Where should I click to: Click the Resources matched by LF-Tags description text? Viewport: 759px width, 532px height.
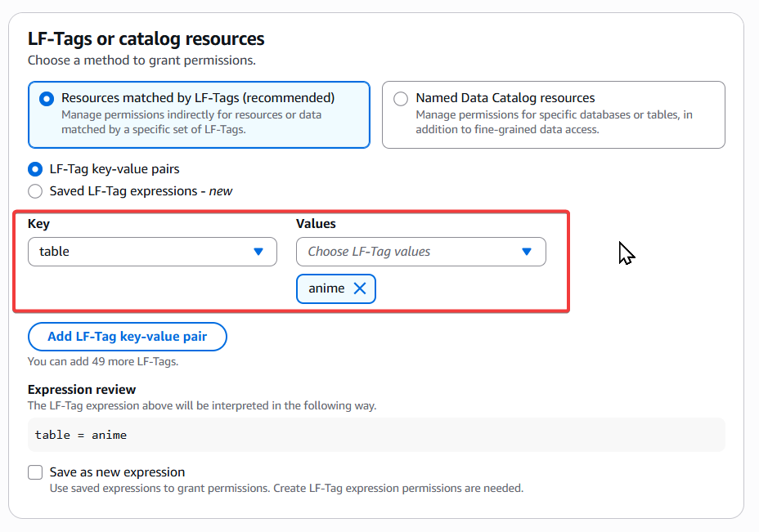(x=191, y=122)
